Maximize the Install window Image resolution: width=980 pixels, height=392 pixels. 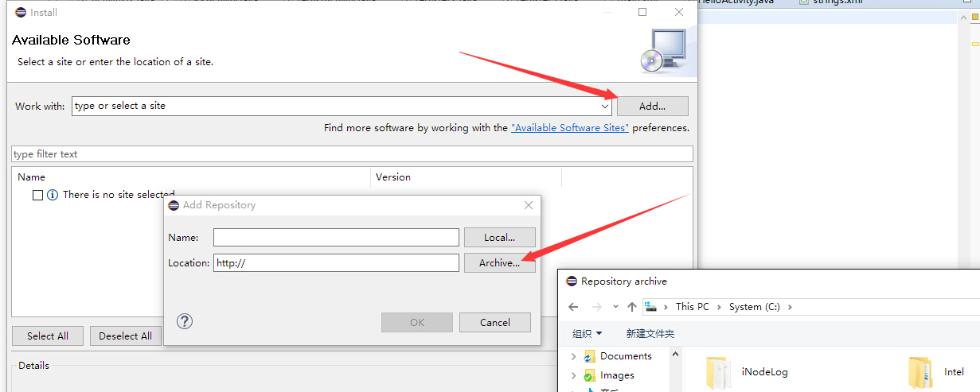pyautogui.click(x=642, y=12)
